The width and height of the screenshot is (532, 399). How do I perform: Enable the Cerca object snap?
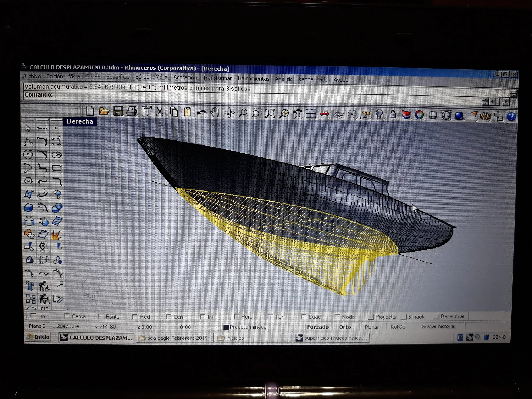(x=67, y=316)
